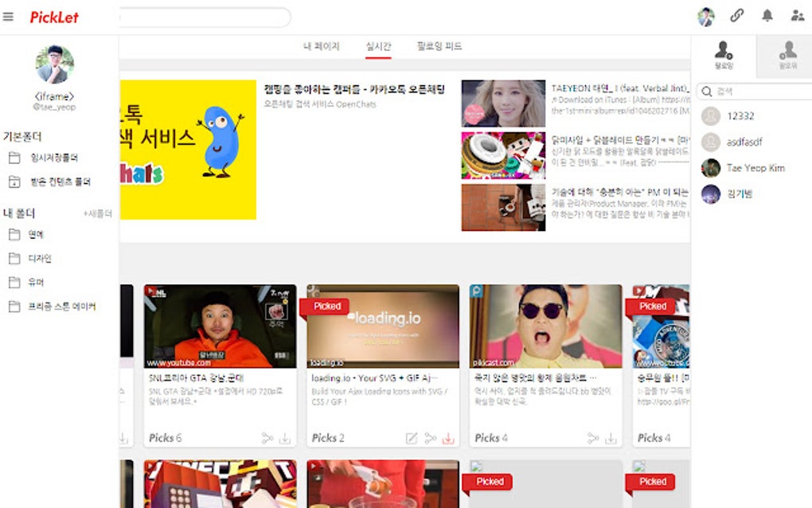Click the folder icon beside 유머
The image size is (812, 508).
(14, 282)
